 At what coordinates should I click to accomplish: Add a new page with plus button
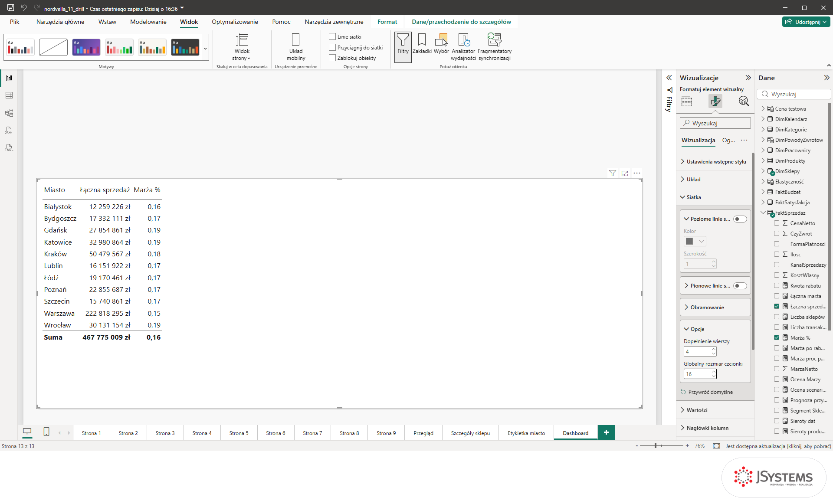pyautogui.click(x=606, y=432)
